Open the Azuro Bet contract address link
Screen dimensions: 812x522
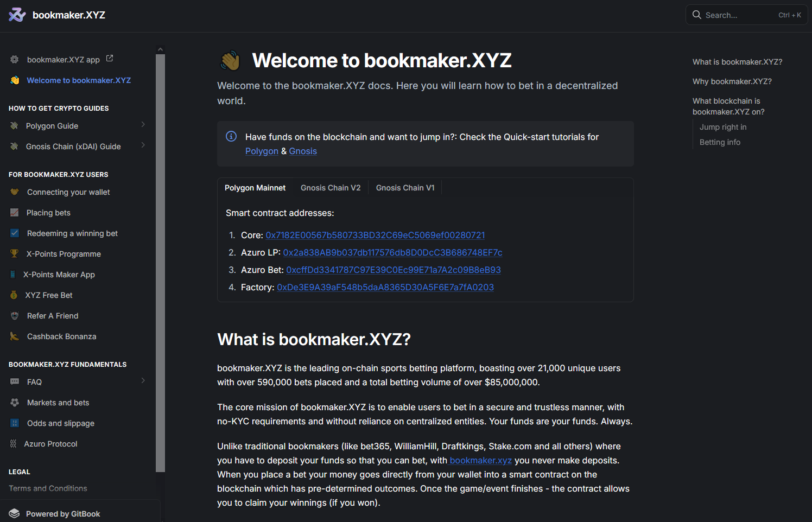coord(394,270)
